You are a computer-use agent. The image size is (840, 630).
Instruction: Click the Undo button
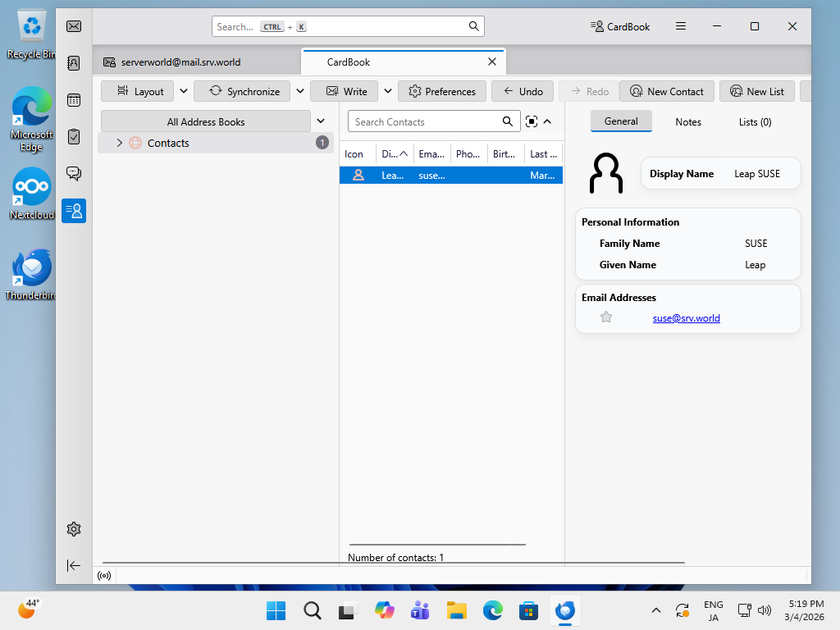coord(523,91)
